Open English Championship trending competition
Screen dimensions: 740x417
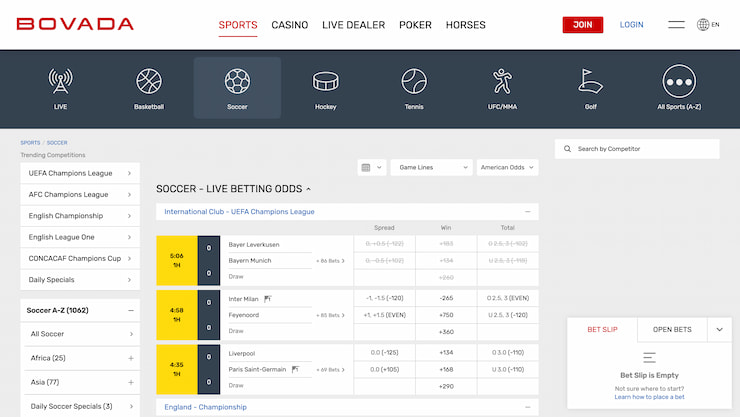(x=80, y=216)
